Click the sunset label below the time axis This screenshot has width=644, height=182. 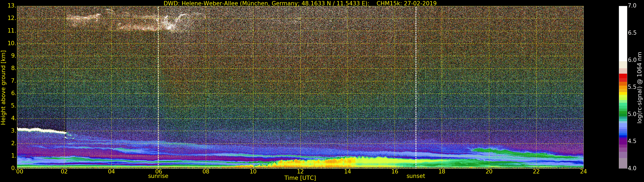416,176
